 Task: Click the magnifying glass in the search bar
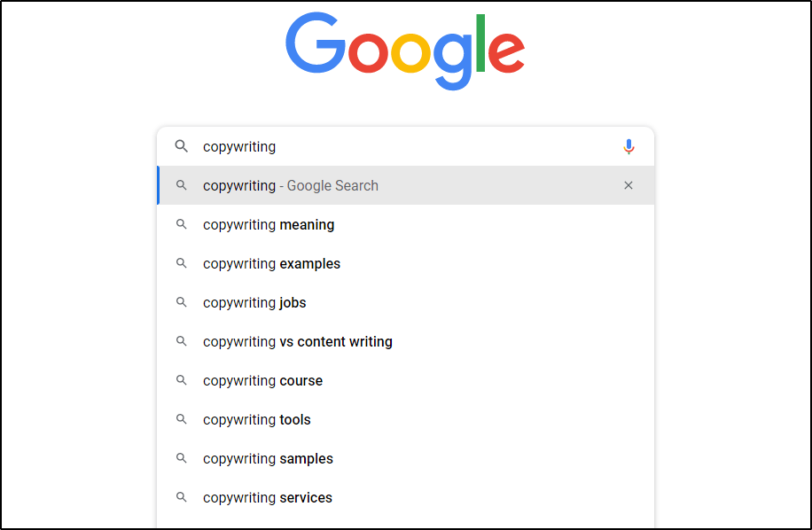tap(182, 146)
